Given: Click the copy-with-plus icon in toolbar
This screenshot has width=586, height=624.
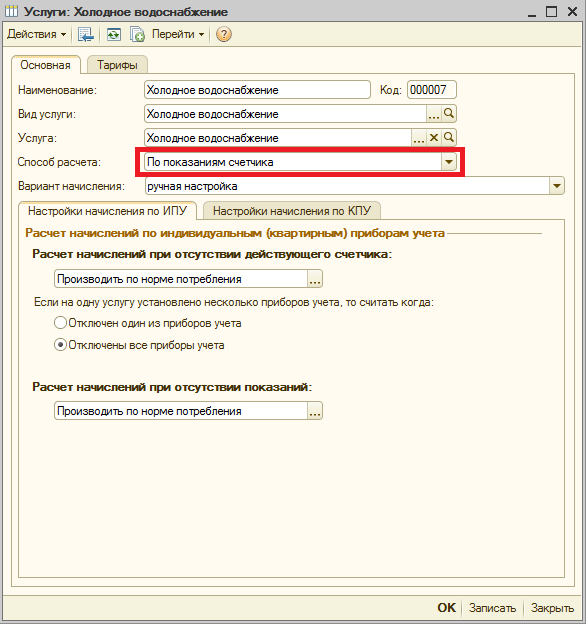Looking at the screenshot, I should (137, 34).
